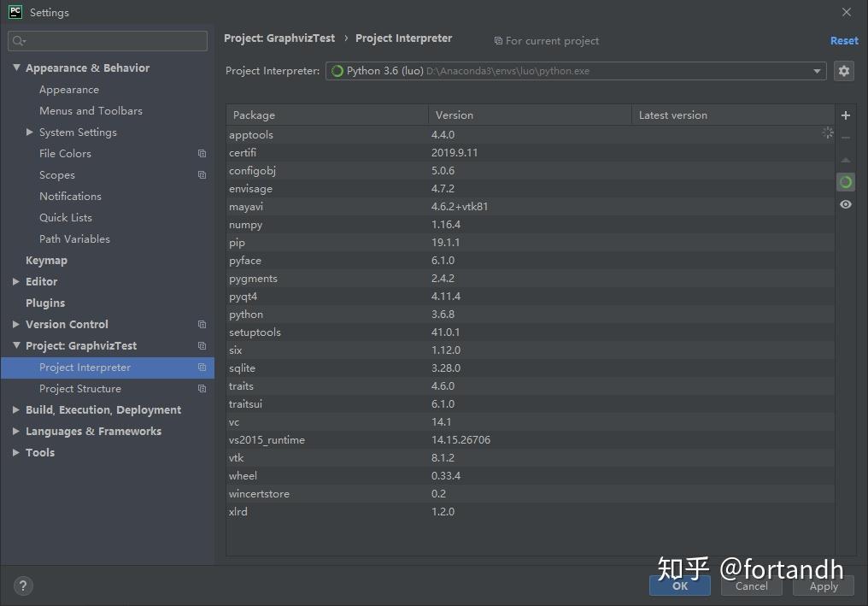
Task: Click the Reset link
Action: (x=844, y=40)
